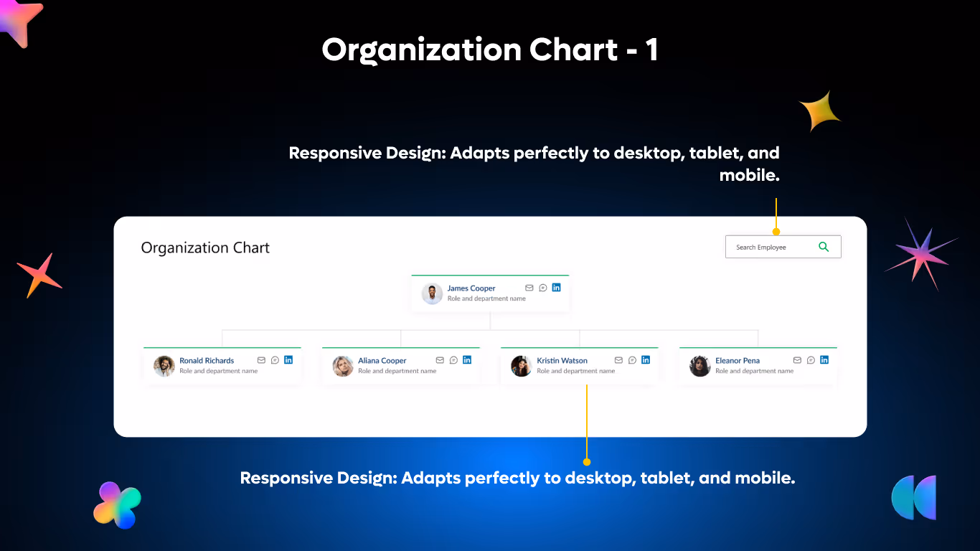Open Ronald Richards's LinkedIn profile icon

coord(288,359)
